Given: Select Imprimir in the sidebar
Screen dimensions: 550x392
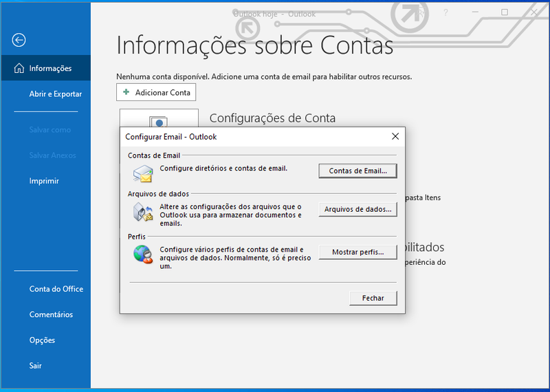Looking at the screenshot, I should point(44,181).
